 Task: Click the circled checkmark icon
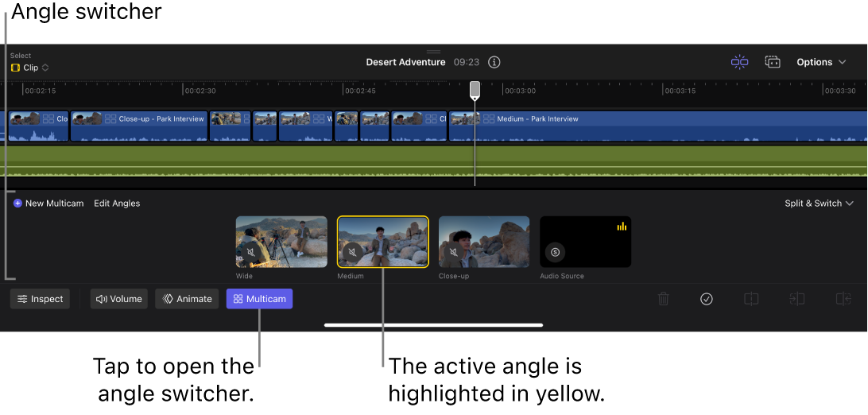coord(707,299)
